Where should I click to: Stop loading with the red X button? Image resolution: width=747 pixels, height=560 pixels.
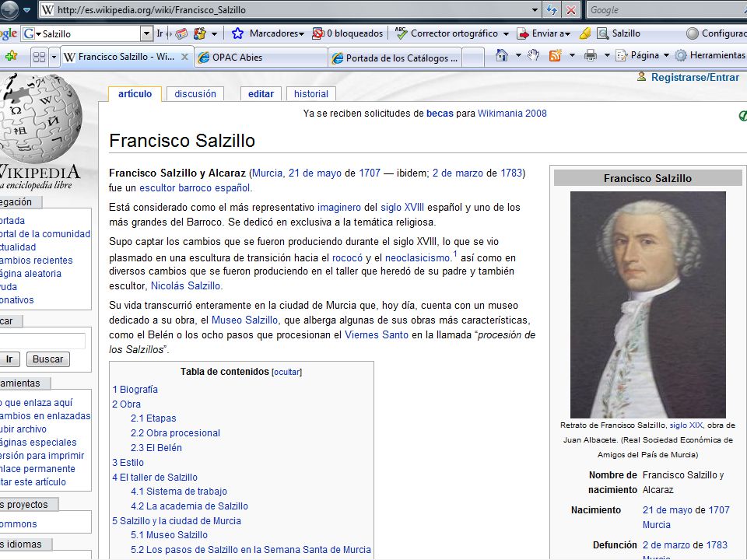pyautogui.click(x=570, y=10)
